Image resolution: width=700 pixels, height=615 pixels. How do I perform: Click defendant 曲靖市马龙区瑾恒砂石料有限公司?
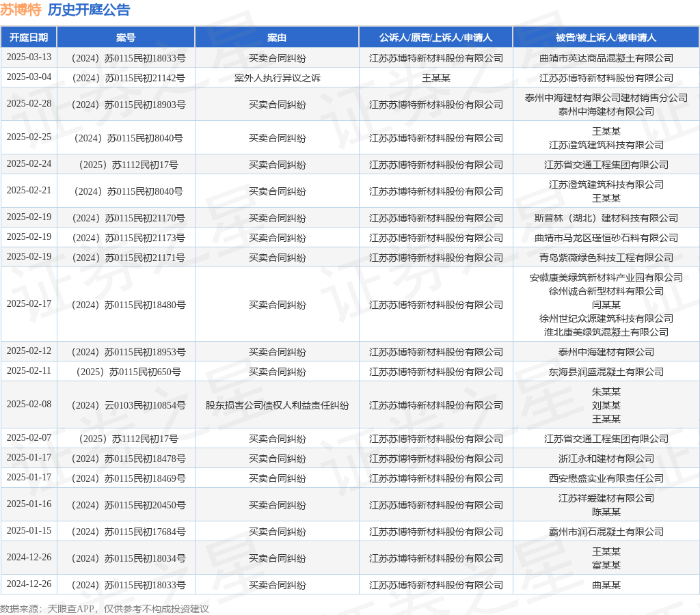[x=606, y=238]
